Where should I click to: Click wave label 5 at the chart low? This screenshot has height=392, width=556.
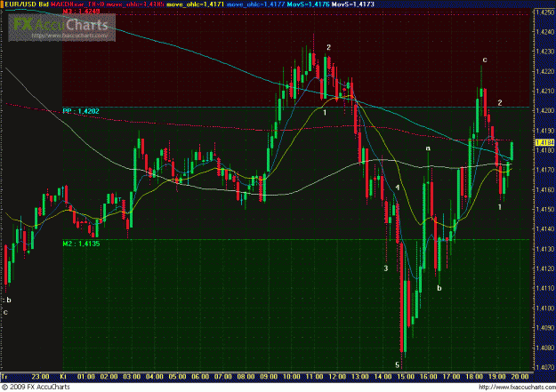[397, 365]
